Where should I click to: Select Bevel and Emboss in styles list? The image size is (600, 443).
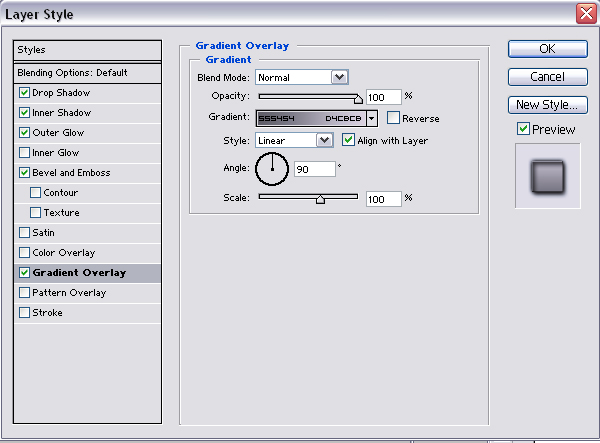click(x=69, y=173)
